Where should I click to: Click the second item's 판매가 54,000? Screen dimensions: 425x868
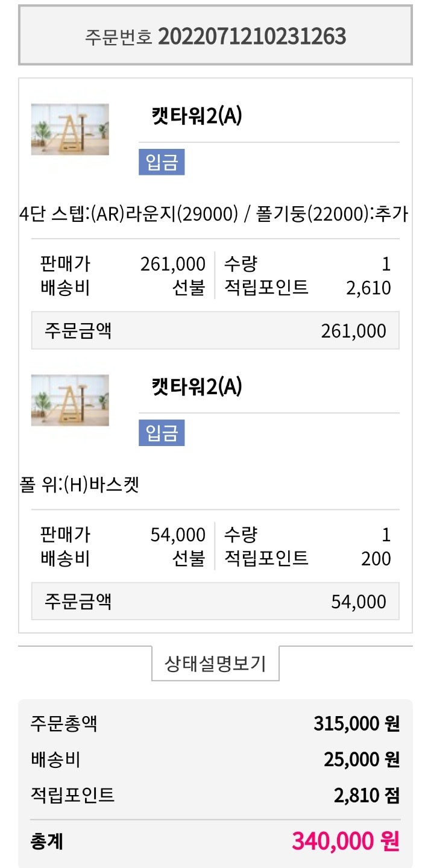coord(178,535)
